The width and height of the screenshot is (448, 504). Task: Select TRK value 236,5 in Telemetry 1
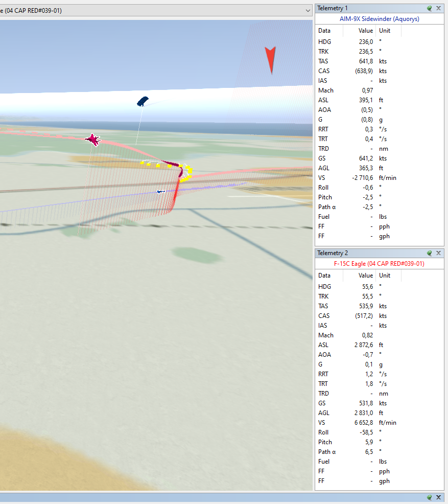tap(366, 52)
